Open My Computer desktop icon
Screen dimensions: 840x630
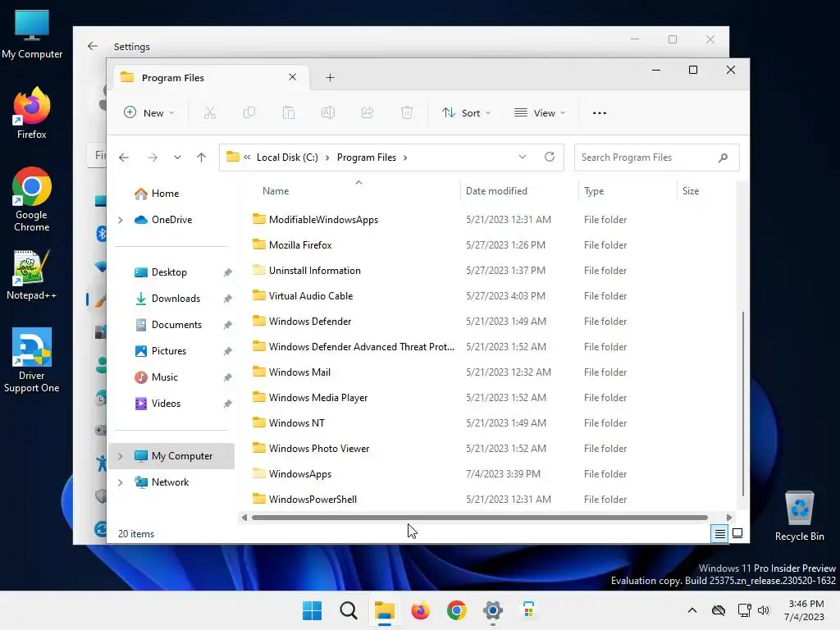pyautogui.click(x=32, y=34)
